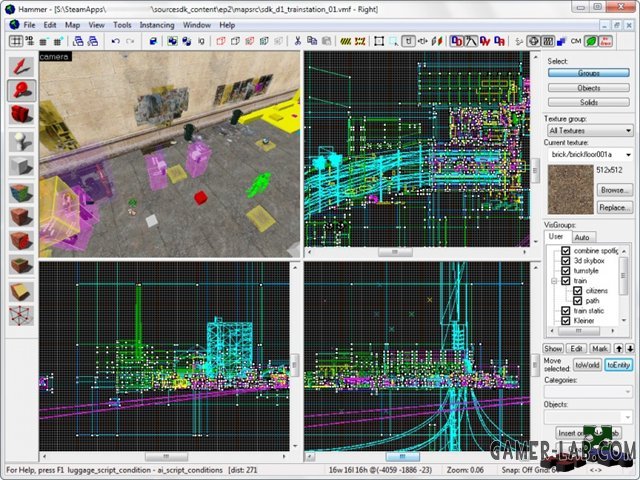Pick the Entity tool with pawn icon
The height and width of the screenshot is (480, 640).
pos(21,141)
